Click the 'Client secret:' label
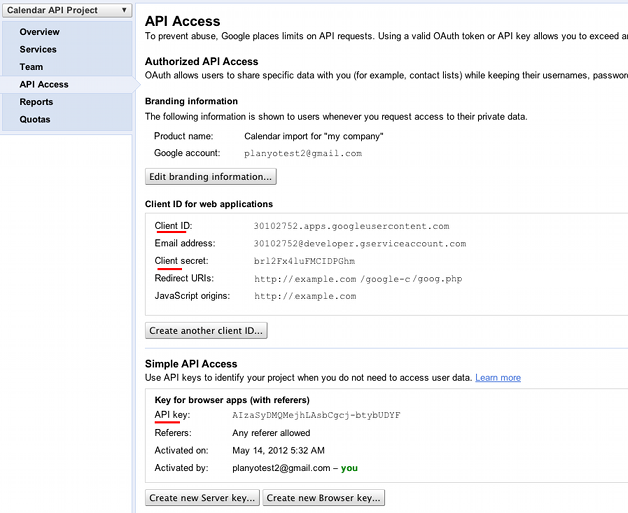The width and height of the screenshot is (628, 513). [x=181, y=261]
